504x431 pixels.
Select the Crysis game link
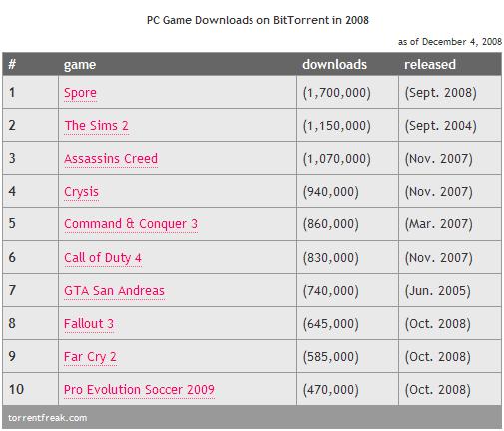[x=81, y=192]
